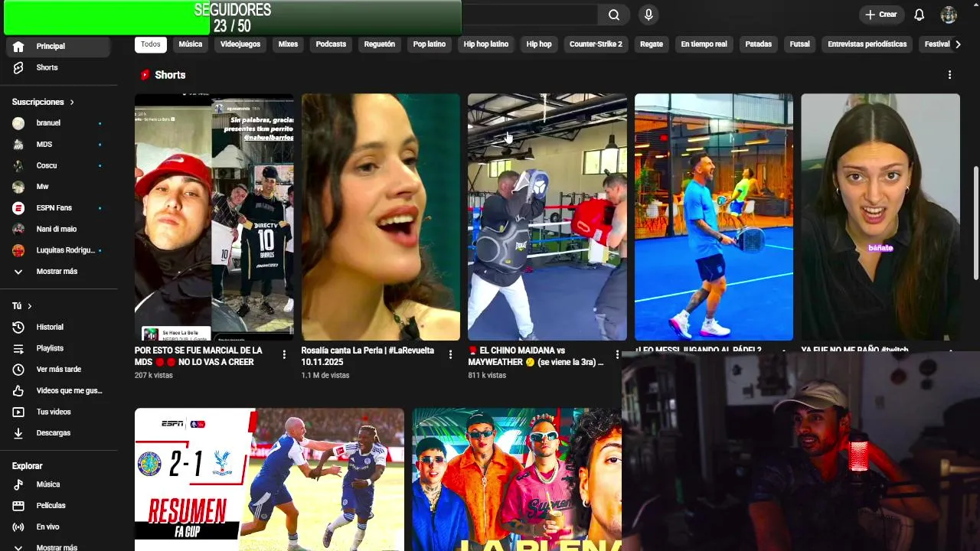Click the page vertical scrollbar
The image size is (980, 551).
[975, 222]
